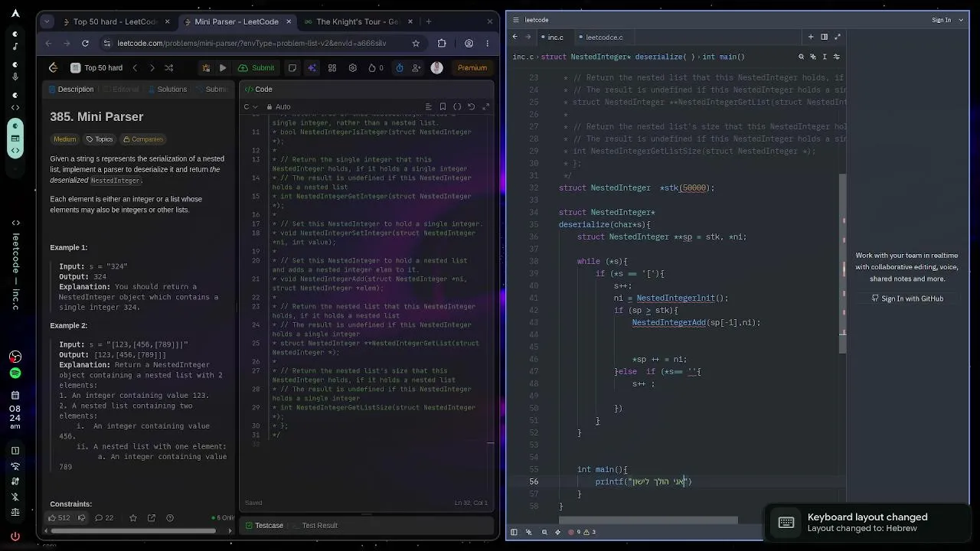Bookmark this page with the star
980x551 pixels.
(x=416, y=44)
